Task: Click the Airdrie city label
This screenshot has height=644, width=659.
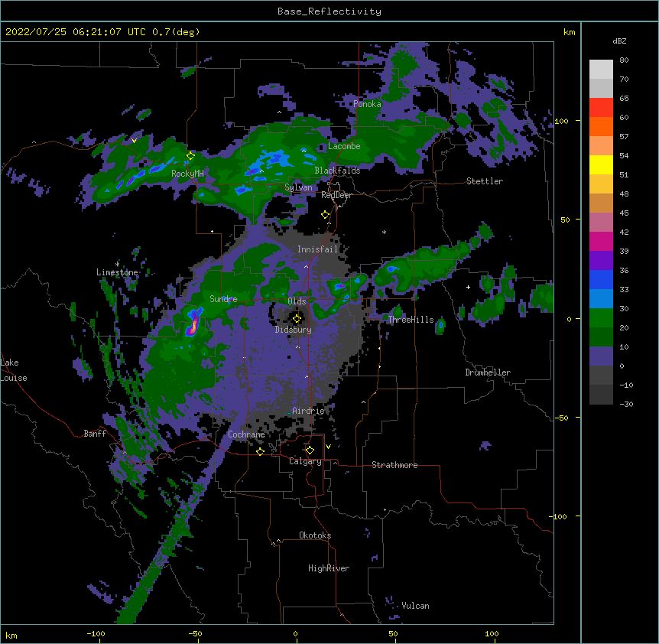Action: [308, 411]
